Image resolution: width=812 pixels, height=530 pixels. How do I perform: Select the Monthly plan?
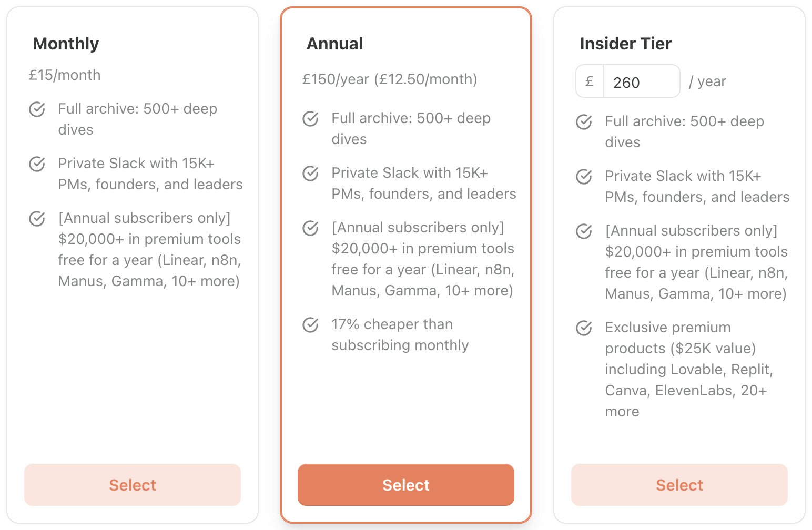click(132, 485)
